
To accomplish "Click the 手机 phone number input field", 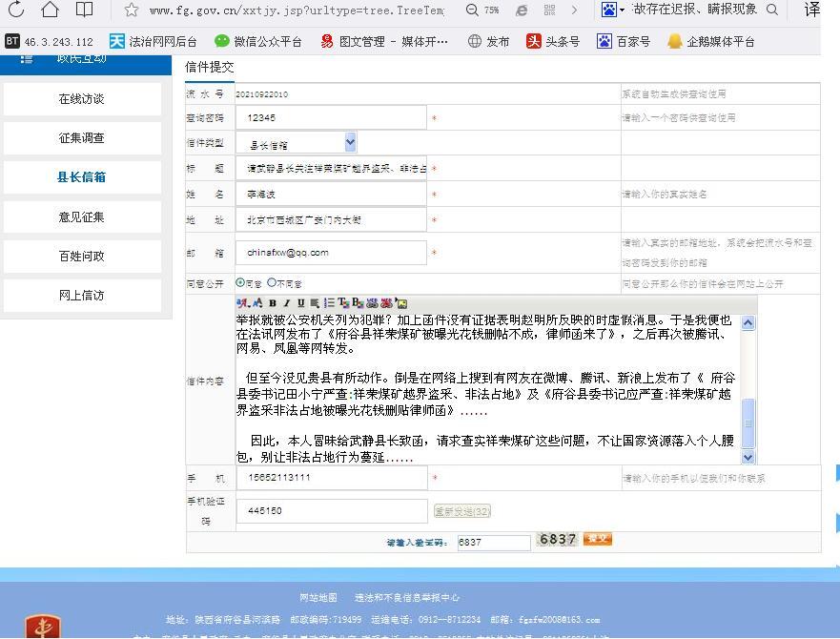I will (331, 478).
